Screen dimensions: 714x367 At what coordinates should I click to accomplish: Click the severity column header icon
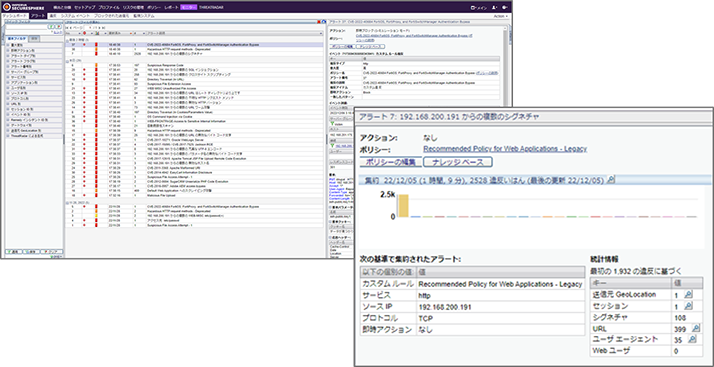97,33
